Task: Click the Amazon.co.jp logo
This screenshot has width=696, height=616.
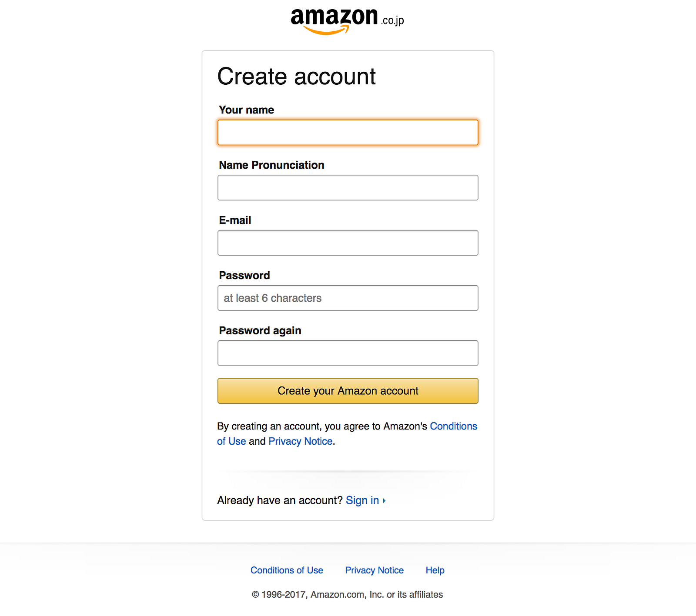Action: 347,20
